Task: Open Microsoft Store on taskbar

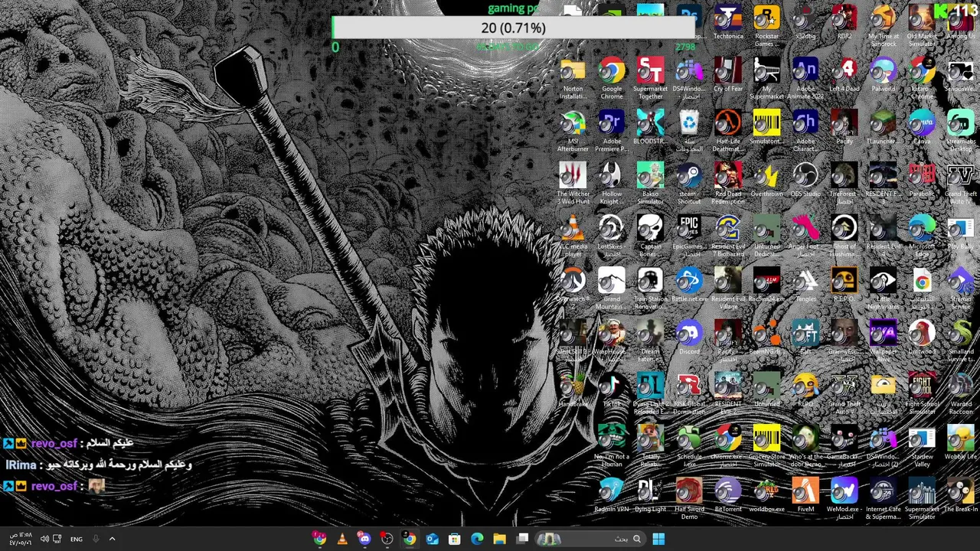Action: coord(455,539)
